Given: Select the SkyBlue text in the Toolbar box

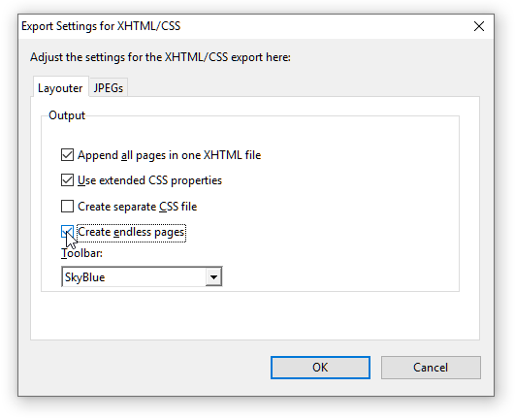Looking at the screenshot, I should [x=84, y=277].
